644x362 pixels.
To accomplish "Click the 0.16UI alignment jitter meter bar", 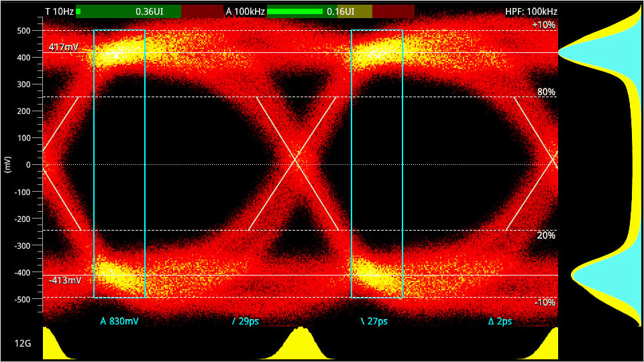I will pos(341,11).
